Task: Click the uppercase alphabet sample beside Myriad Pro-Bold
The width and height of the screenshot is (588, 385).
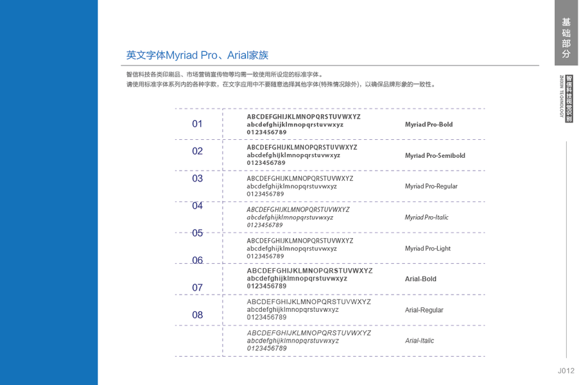Action: (304, 117)
